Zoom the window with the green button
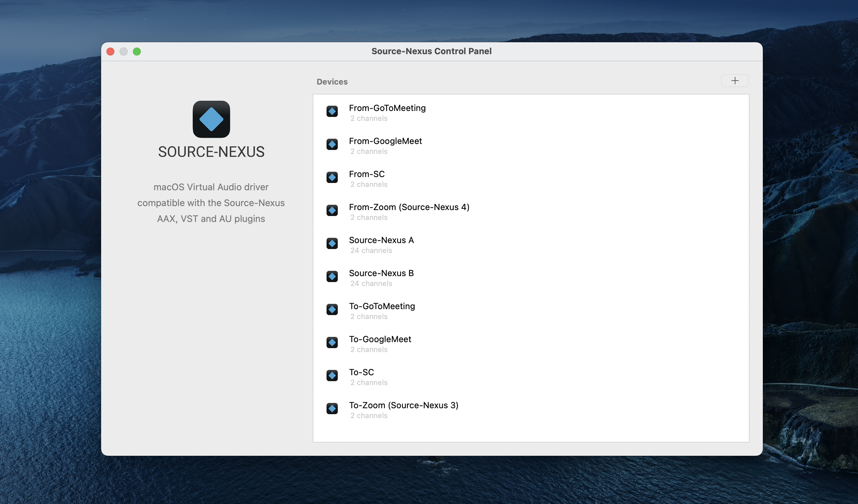Image resolution: width=858 pixels, height=504 pixels. (x=137, y=52)
